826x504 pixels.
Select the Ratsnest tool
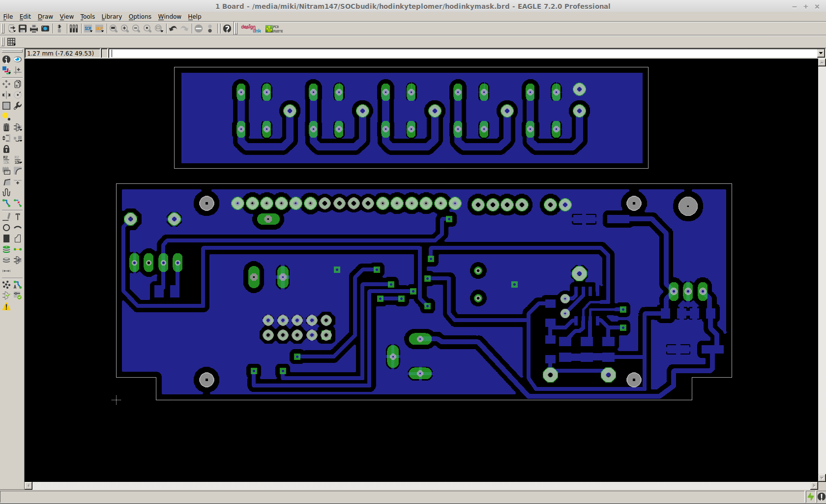tap(6, 285)
